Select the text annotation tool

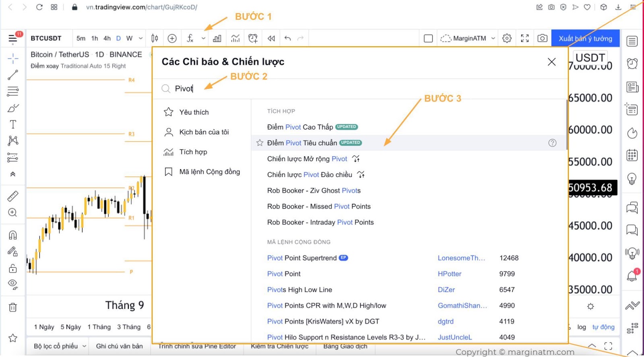point(13,124)
